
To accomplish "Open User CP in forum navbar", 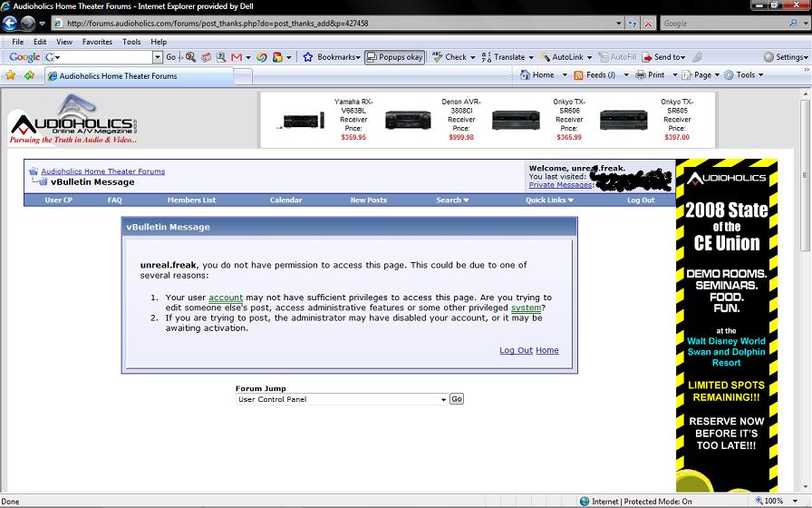I will (x=59, y=200).
